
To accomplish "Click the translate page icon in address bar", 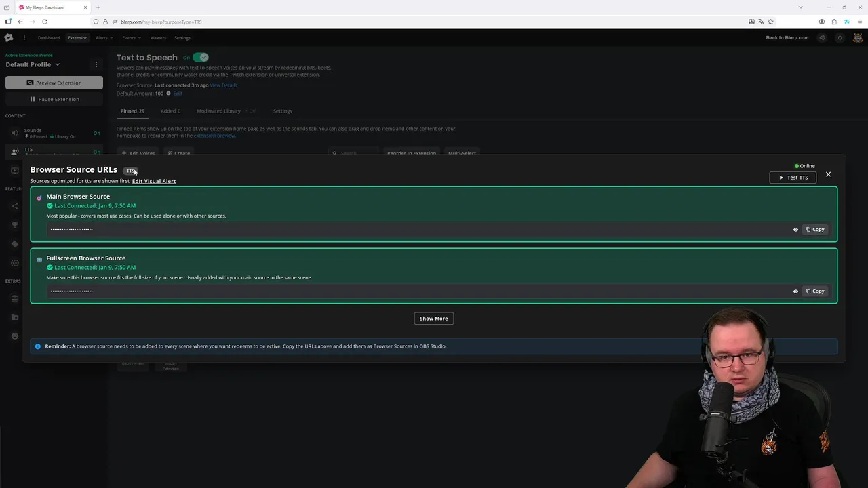I will [x=761, y=22].
